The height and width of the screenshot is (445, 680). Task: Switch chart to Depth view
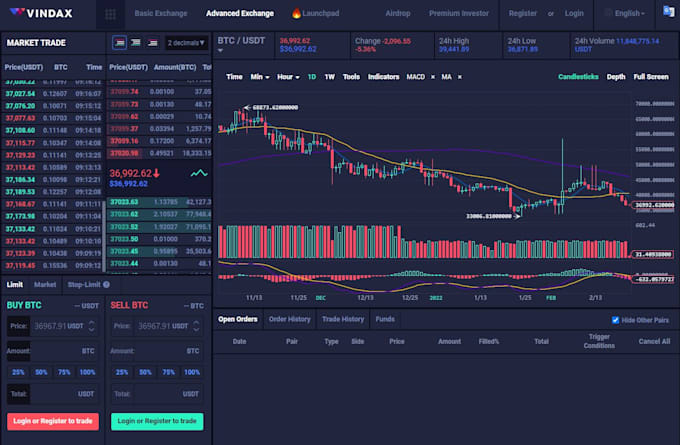pyautogui.click(x=616, y=77)
